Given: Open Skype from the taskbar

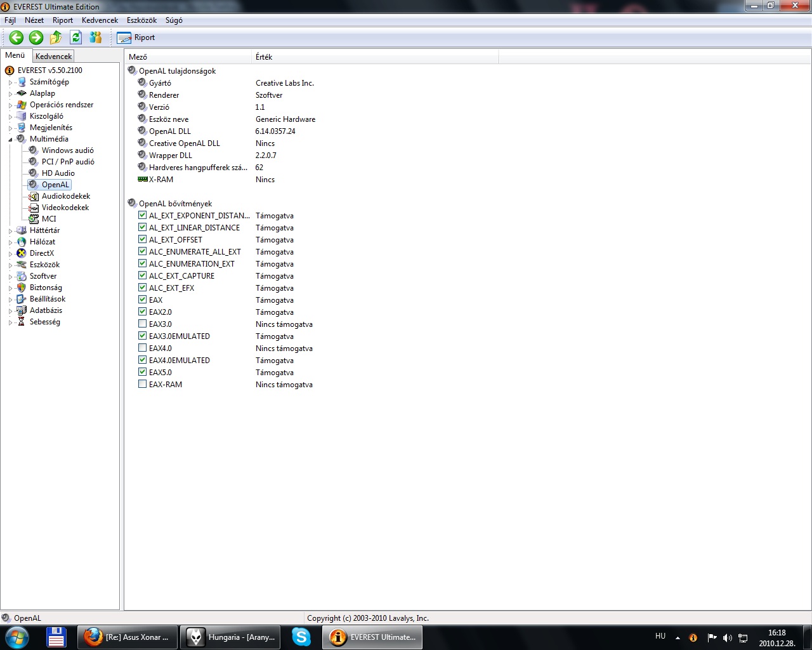Looking at the screenshot, I should tap(301, 637).
